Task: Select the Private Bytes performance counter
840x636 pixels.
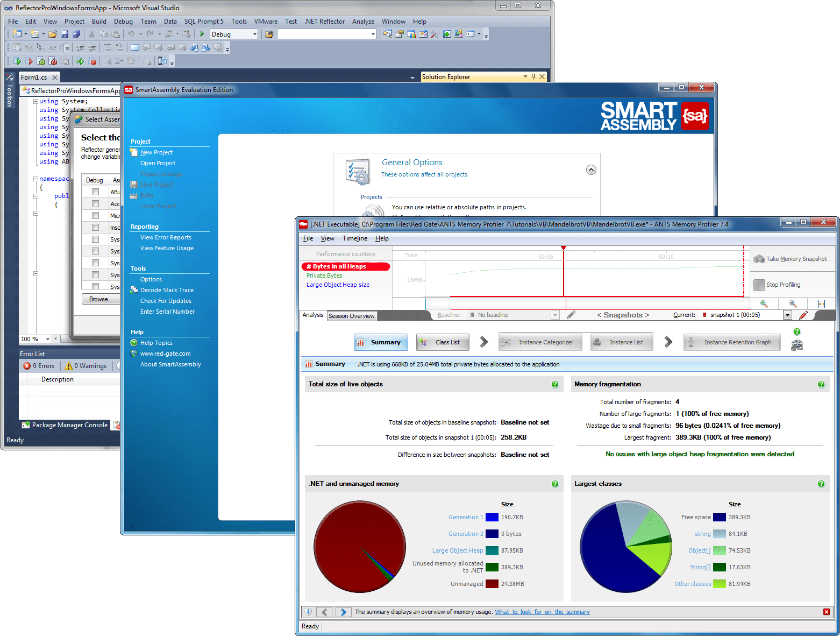Action: coord(324,275)
